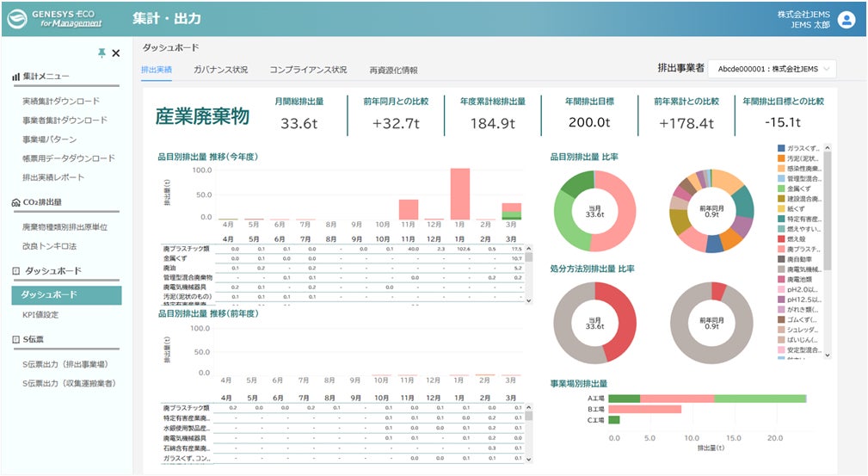Switch to the ガバナンス状況 tab
868x476 pixels.
[220, 70]
